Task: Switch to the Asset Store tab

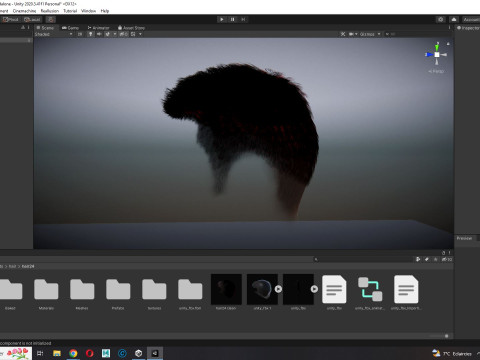Action: 131,28
